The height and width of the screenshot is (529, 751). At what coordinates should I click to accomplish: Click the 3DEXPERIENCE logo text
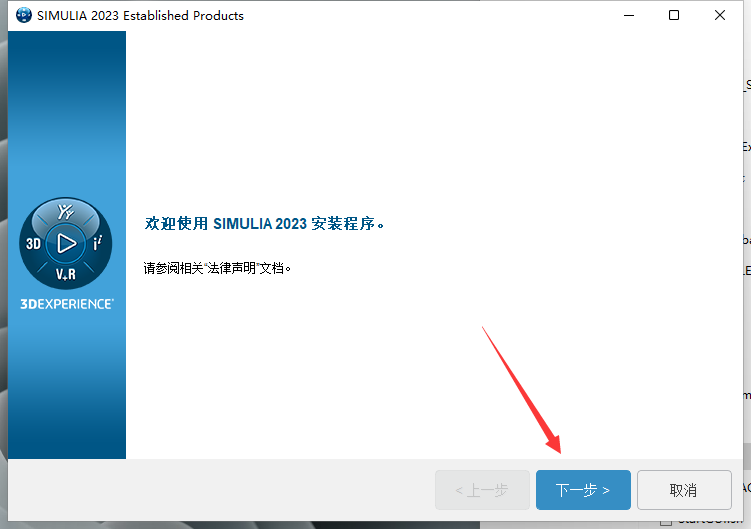tap(67, 304)
